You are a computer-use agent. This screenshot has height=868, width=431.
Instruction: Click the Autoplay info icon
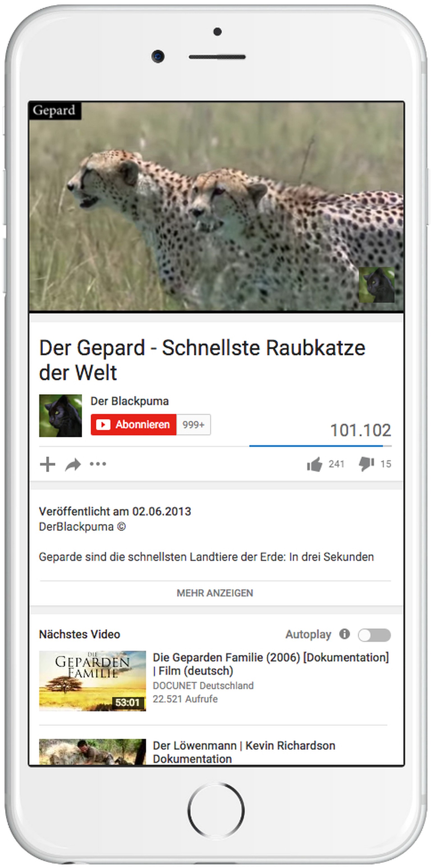pyautogui.click(x=344, y=634)
